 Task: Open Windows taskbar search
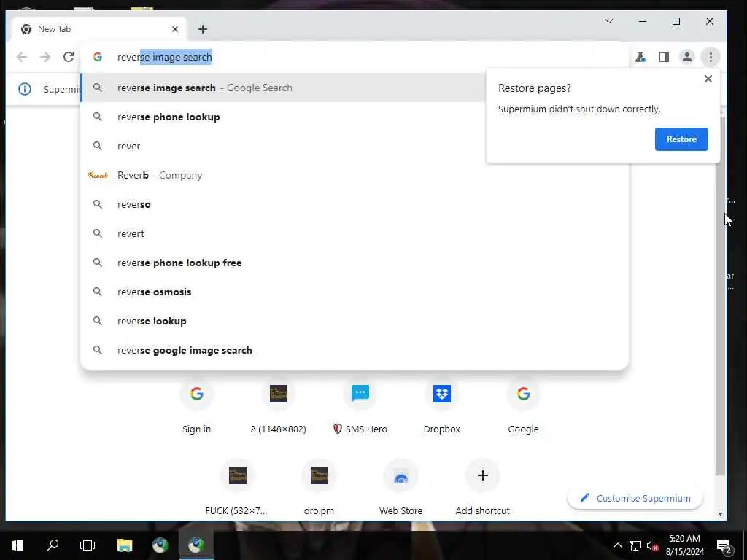(x=53, y=545)
